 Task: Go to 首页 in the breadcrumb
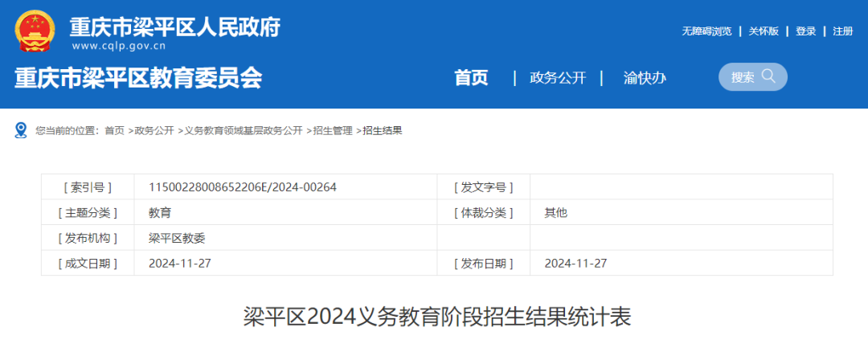coord(114,130)
